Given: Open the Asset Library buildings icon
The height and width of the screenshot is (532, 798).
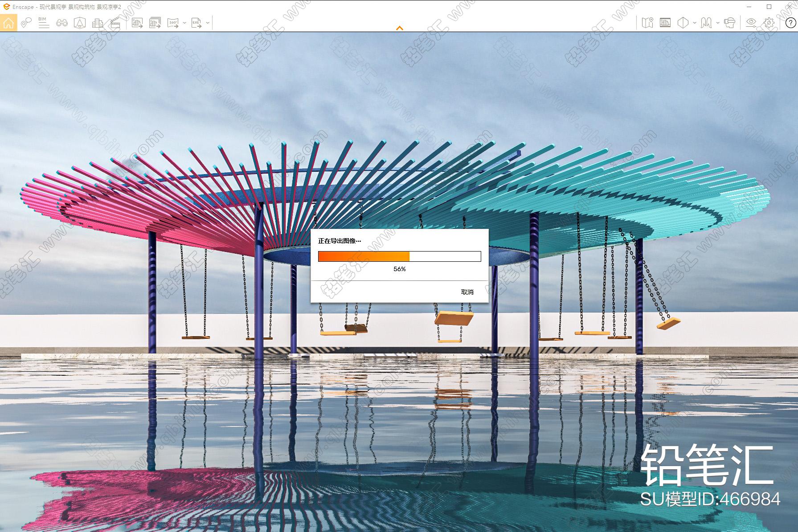Looking at the screenshot, I should pyautogui.click(x=98, y=23).
